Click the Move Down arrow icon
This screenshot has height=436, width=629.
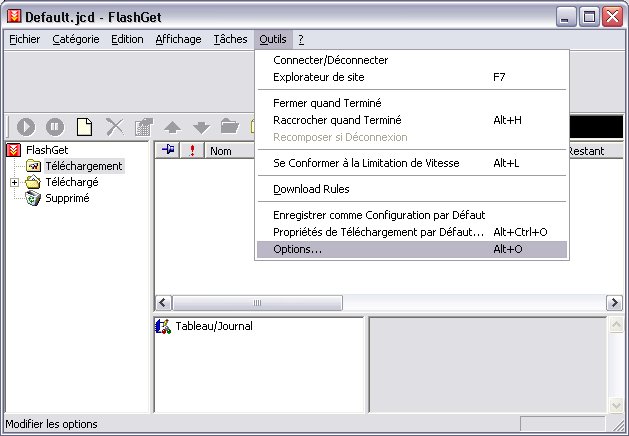pyautogui.click(x=201, y=128)
